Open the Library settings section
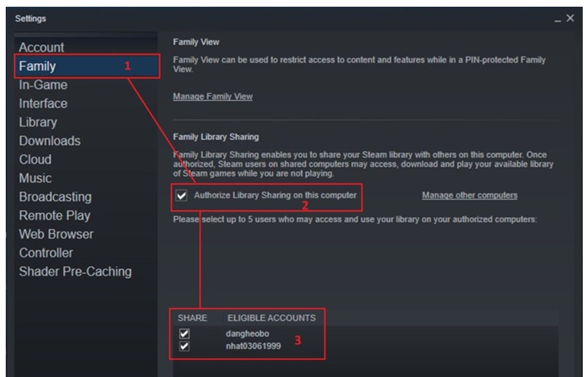Screen dimensions: 588x377 [x=38, y=122]
